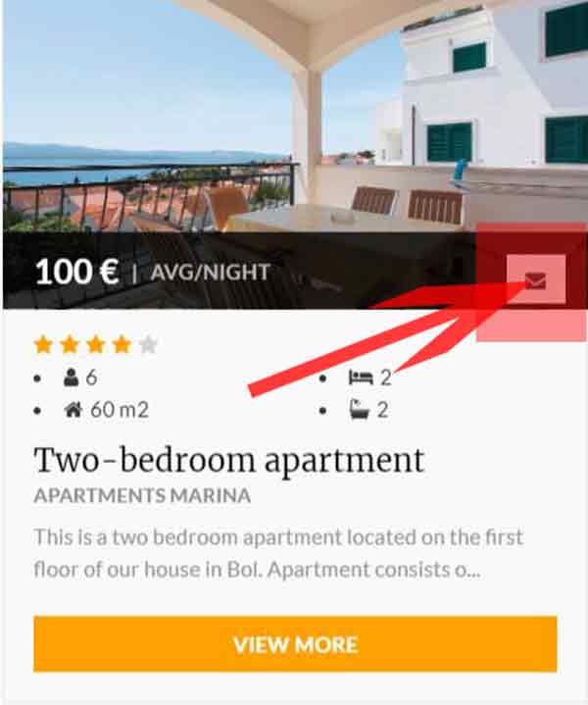Viewport: 588px width, 705px height.
Task: Click the 60 m2 size text
Action: pos(120,410)
